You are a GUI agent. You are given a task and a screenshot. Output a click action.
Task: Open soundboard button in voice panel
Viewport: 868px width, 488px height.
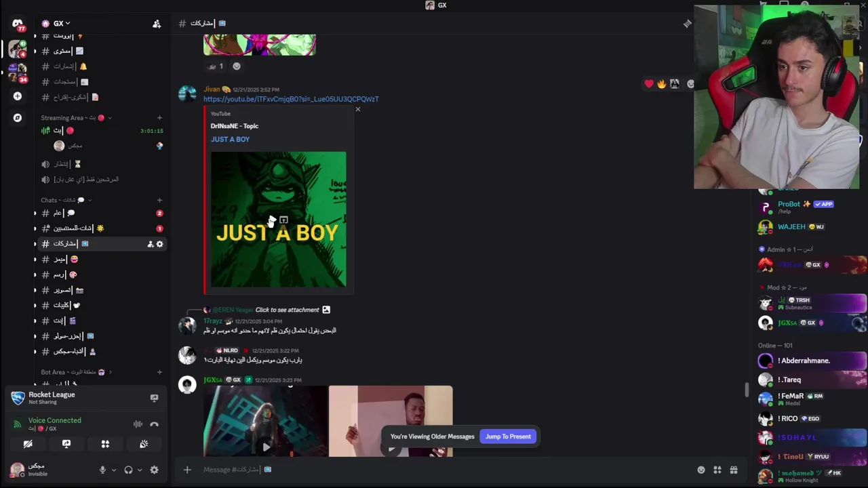coord(144,444)
